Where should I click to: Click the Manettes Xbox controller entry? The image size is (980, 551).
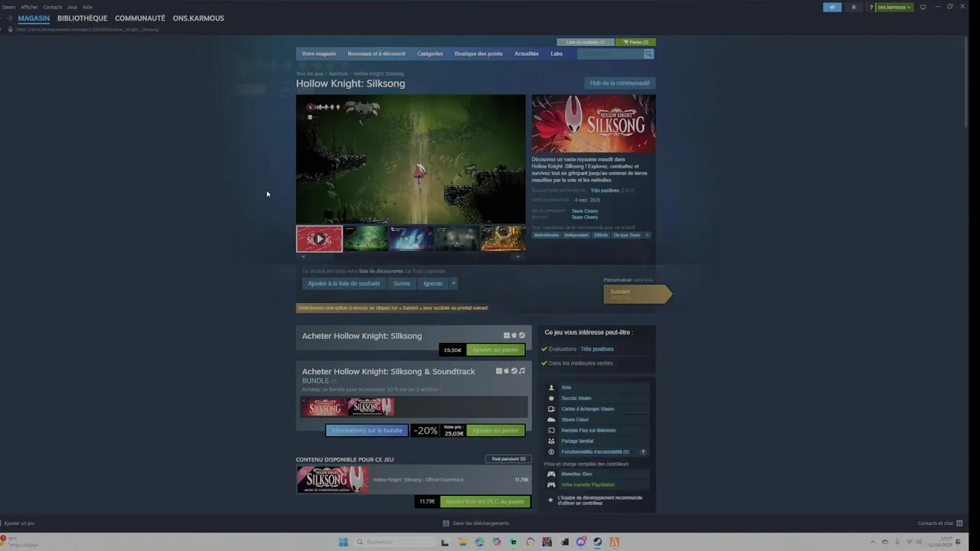597,474
